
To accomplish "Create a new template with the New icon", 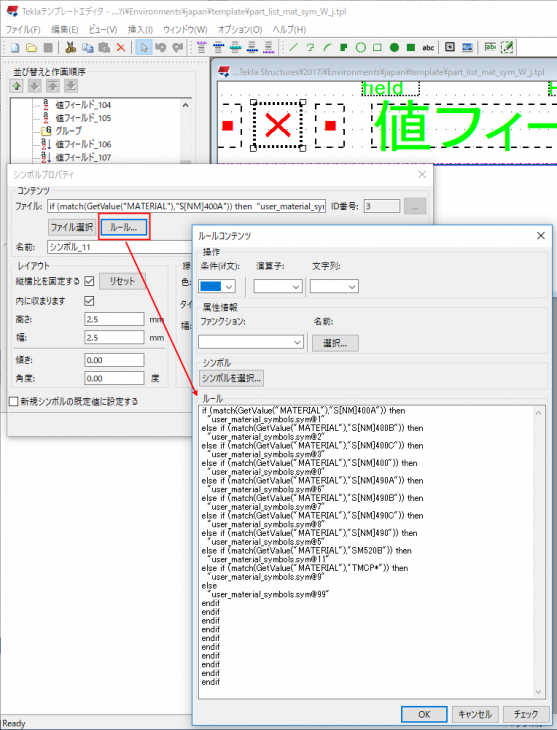I will pos(15,47).
